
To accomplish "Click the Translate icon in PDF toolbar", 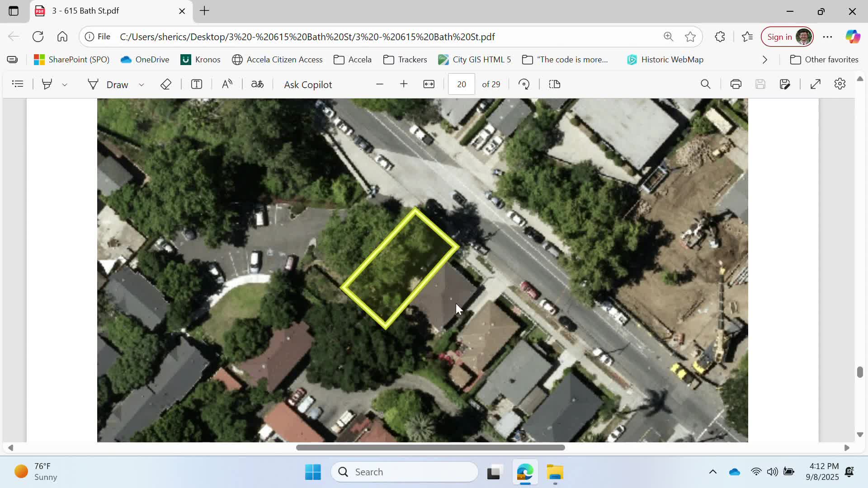I will point(257,84).
